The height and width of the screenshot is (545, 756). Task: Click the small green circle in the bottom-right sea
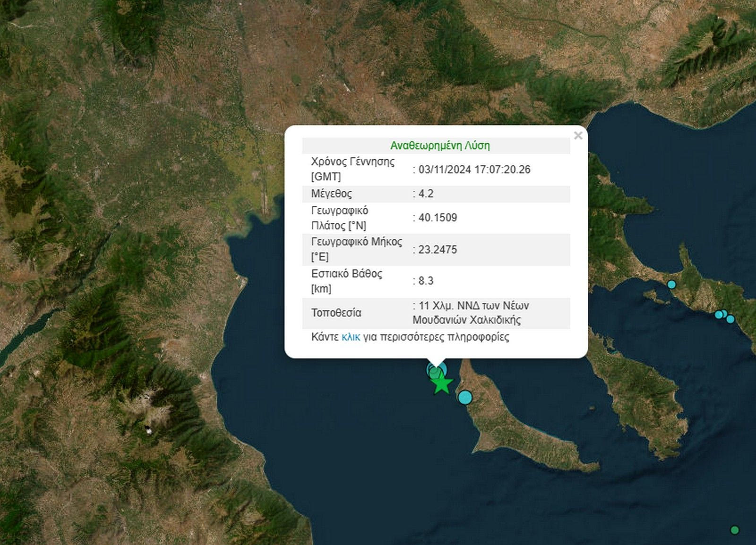click(x=734, y=530)
